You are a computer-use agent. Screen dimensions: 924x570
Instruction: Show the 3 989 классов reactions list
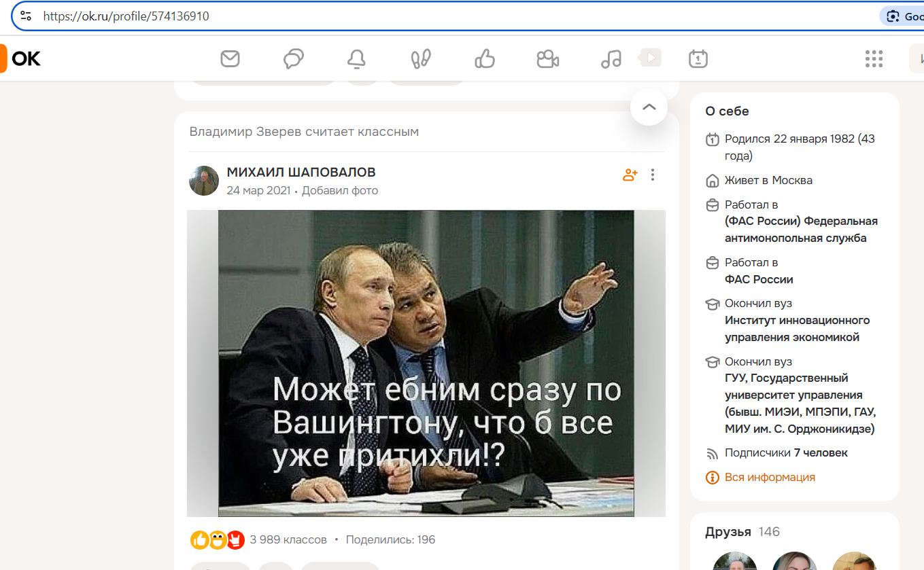coord(288,540)
